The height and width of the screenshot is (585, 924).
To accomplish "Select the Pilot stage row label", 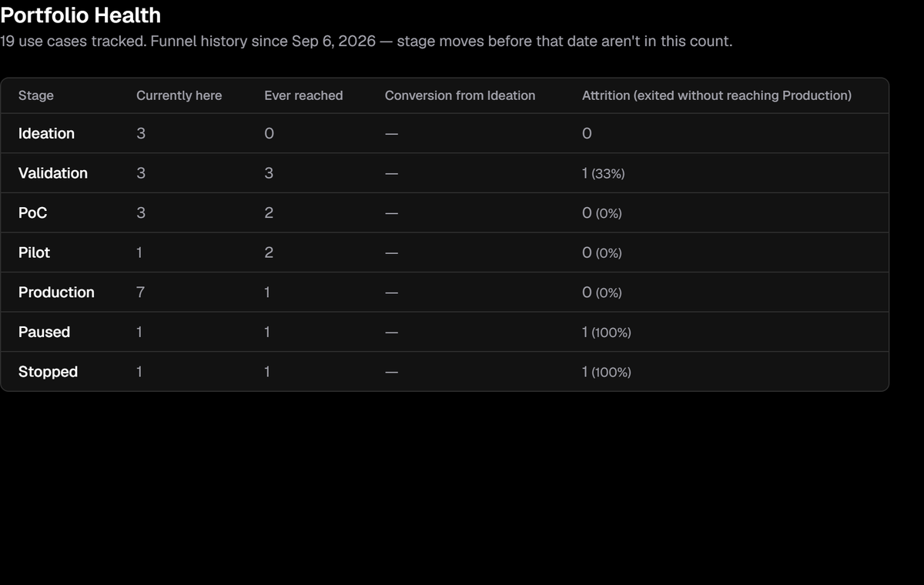I will click(x=34, y=252).
